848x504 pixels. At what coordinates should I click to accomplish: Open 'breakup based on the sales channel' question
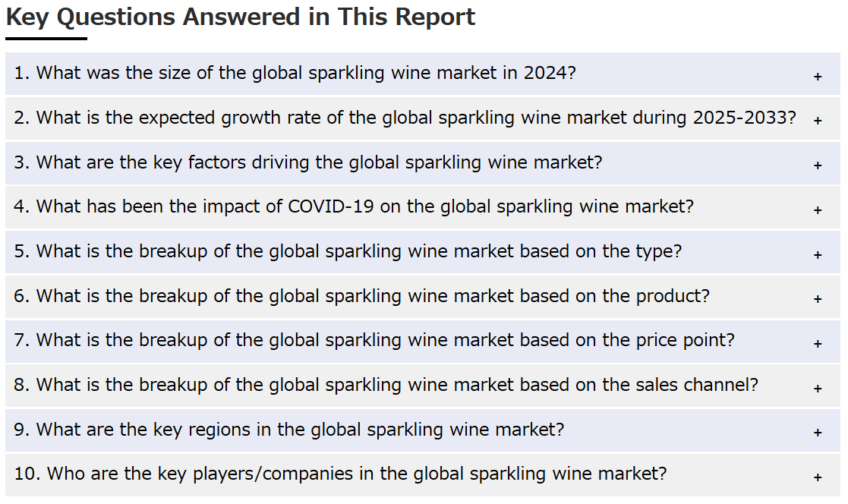(422, 386)
